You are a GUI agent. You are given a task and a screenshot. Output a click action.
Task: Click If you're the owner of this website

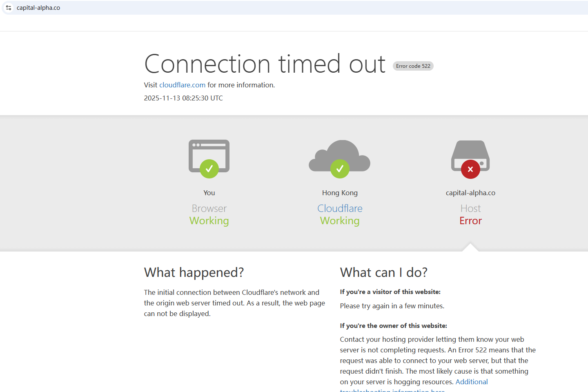[x=394, y=326]
